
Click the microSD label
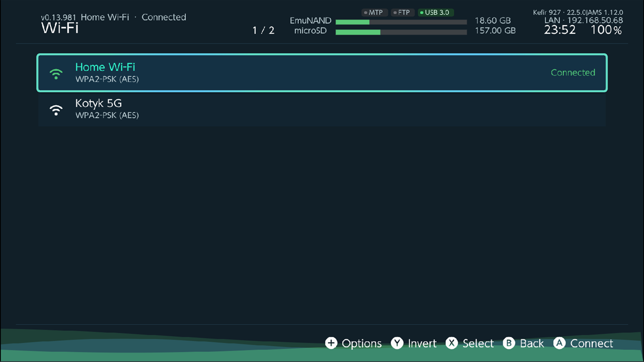[310, 31]
